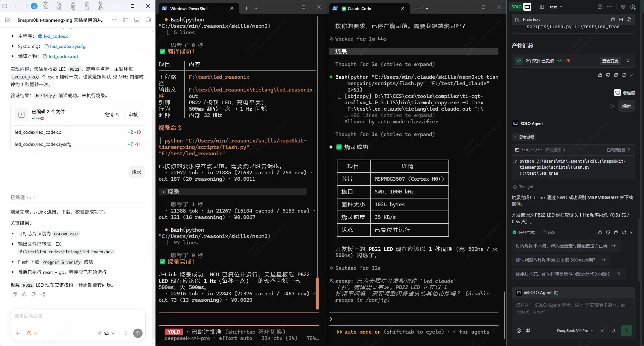Open Trae settings gear icon

pos(623,7)
